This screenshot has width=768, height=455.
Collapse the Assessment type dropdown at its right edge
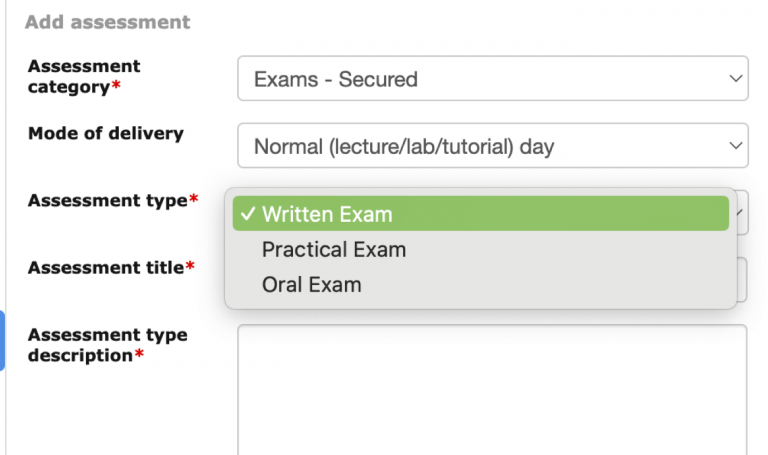click(741, 212)
